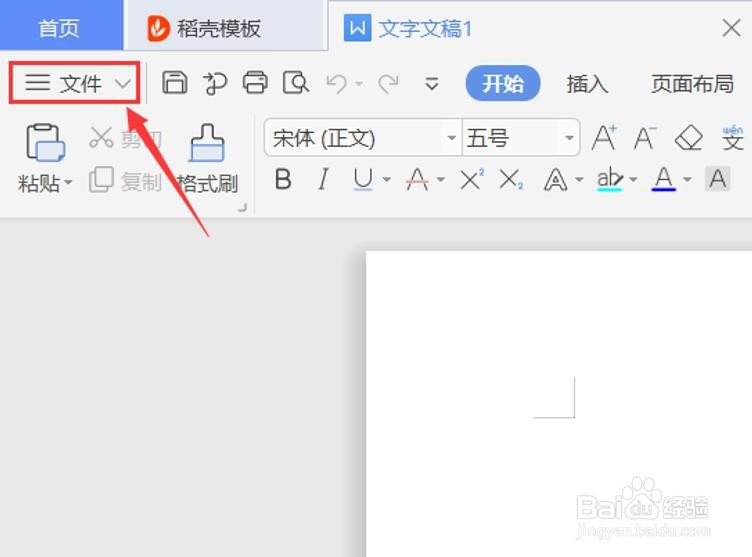
Task: Expand the text effects dropdown
Action: click(579, 180)
